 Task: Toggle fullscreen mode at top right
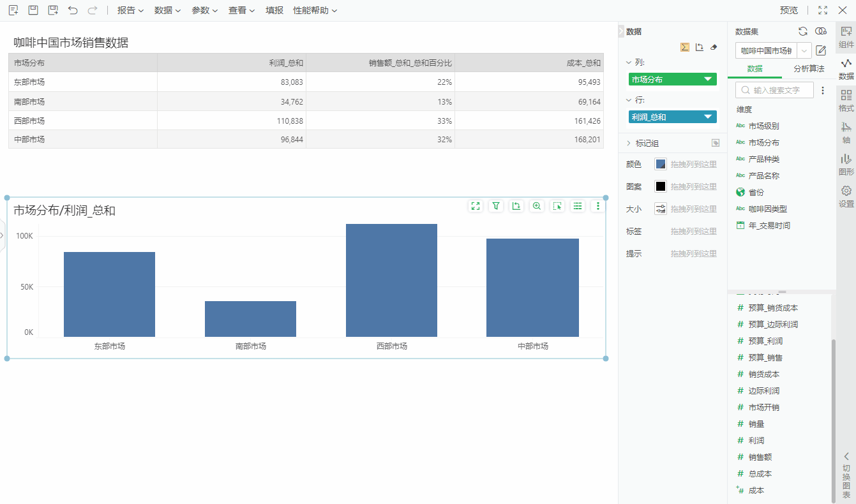coord(823,10)
